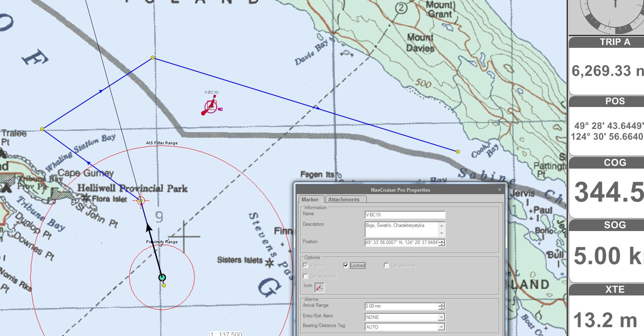
Task: Click the Arrival Range value field
Action: (x=402, y=306)
